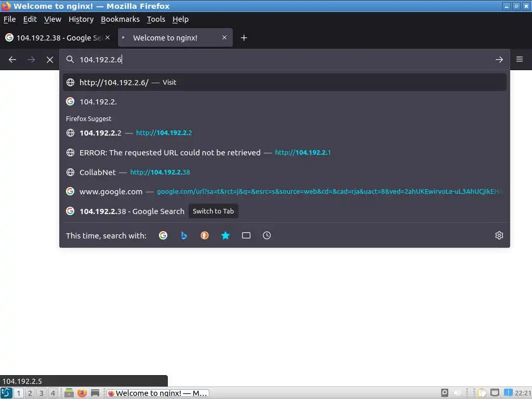Screen dimensions: 532x399
Task: Close the '104.192.2.38 - Google Se…' tab
Action: tap(108, 37)
